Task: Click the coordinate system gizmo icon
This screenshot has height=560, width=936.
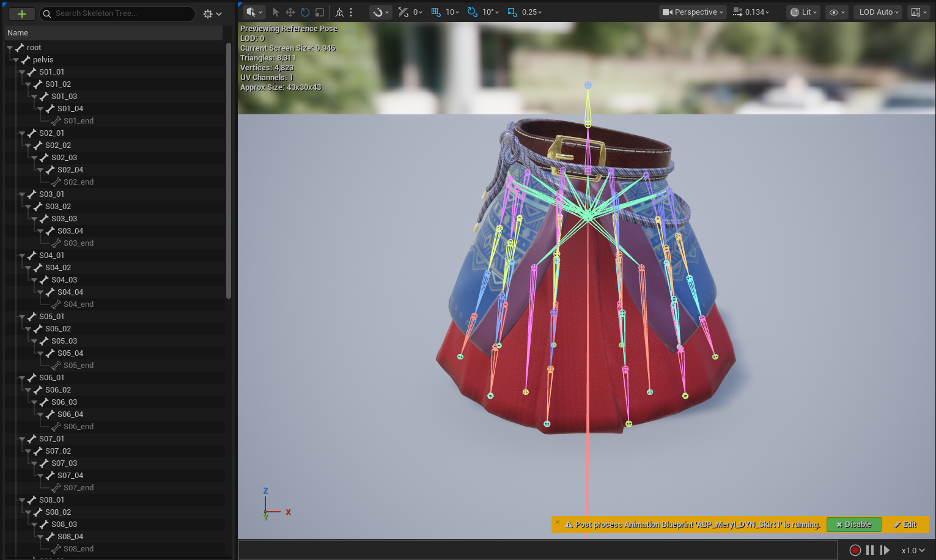Action: click(340, 12)
